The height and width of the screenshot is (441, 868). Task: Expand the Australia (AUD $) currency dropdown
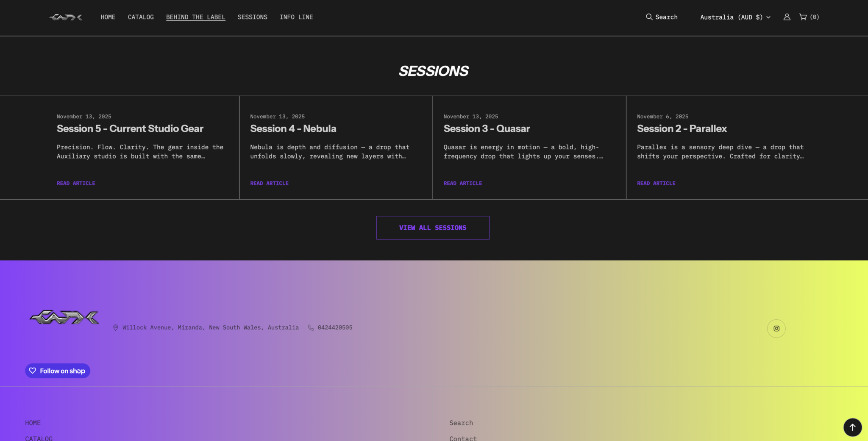pyautogui.click(x=735, y=17)
